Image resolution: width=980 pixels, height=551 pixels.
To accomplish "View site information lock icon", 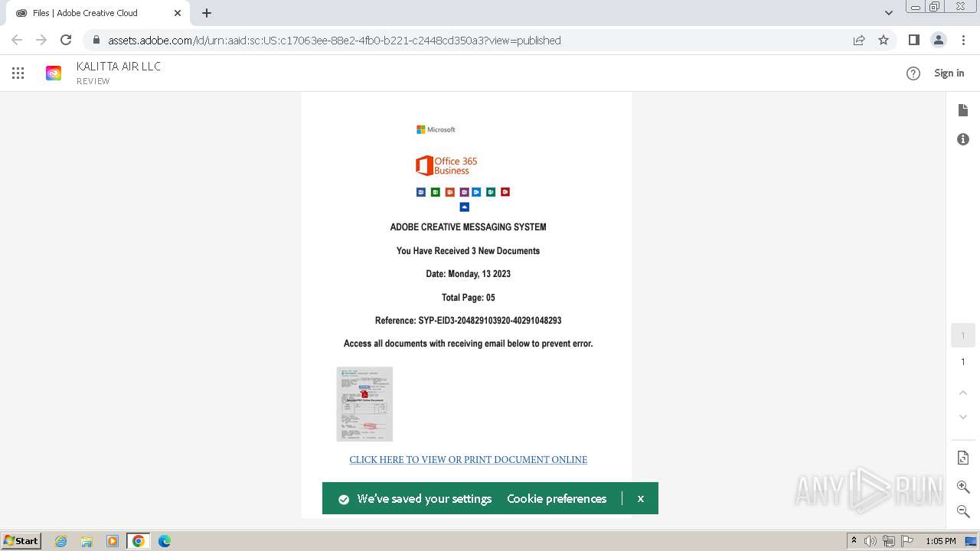I will pyautogui.click(x=96, y=41).
